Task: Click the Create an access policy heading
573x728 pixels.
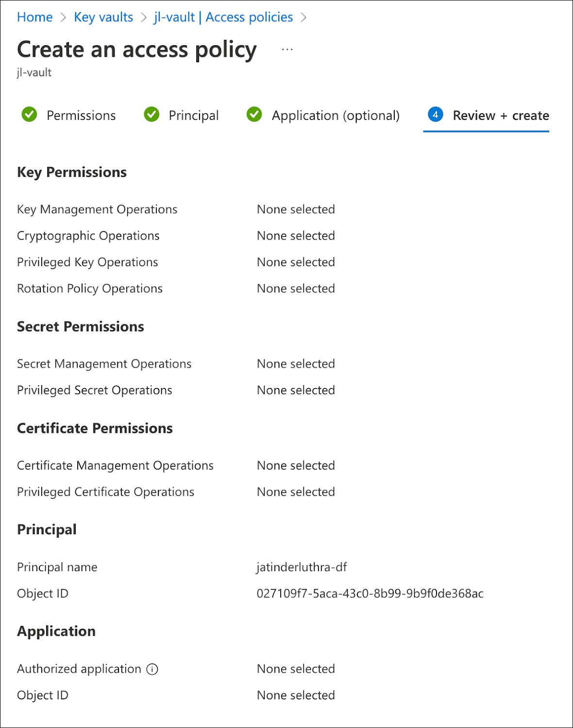Action: [137, 50]
